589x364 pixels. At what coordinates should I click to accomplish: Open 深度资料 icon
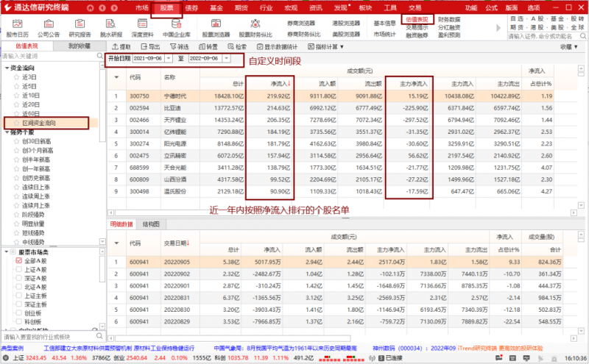(x=142, y=24)
